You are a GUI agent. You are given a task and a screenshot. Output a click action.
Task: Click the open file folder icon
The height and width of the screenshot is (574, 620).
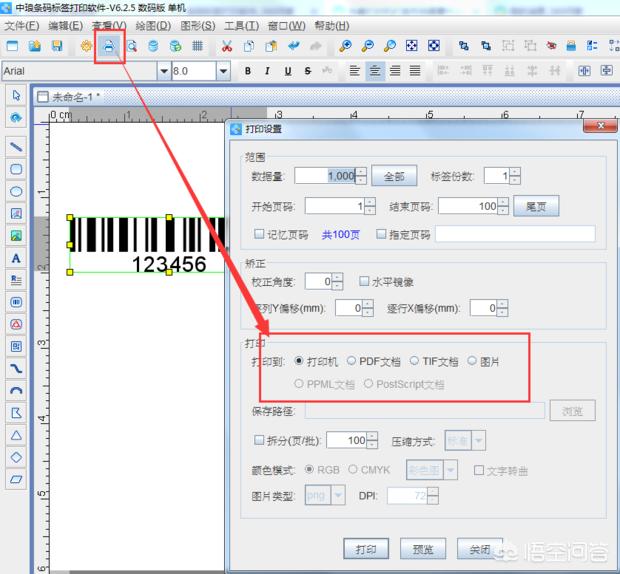pyautogui.click(x=35, y=46)
